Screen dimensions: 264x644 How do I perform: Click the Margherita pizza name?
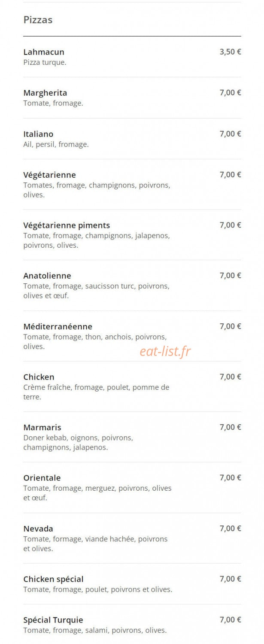[45, 93]
